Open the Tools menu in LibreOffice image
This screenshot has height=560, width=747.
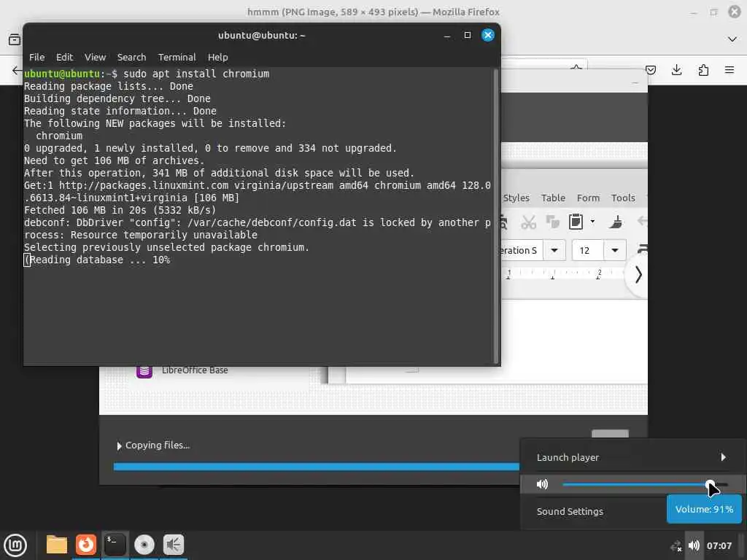623,198
